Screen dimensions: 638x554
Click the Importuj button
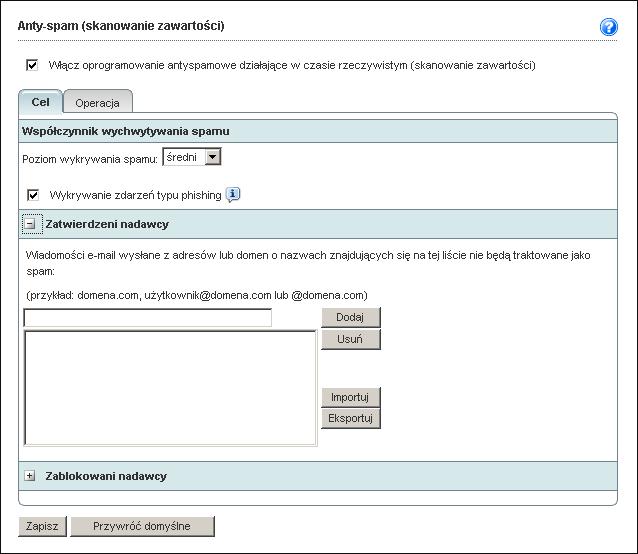tap(350, 397)
